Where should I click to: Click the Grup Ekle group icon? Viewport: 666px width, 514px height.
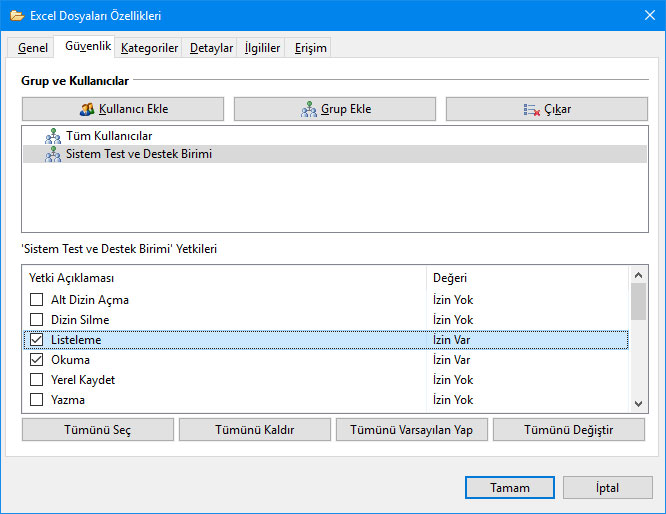coord(309,110)
